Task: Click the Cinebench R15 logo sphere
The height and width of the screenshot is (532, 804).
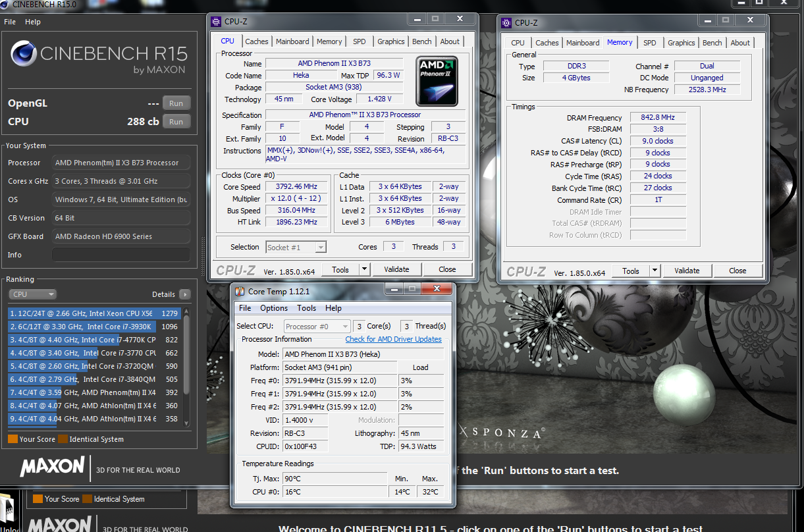Action: tap(24, 53)
